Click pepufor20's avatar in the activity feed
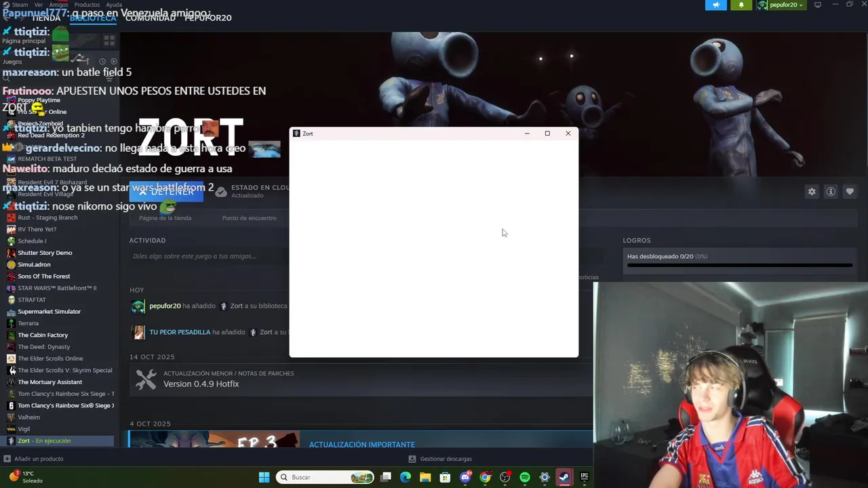 coord(138,306)
